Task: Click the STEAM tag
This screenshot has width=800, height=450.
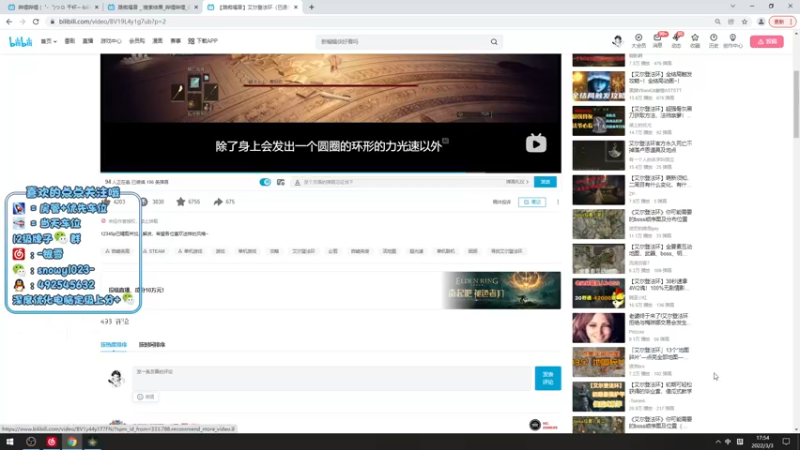Action: coord(154,252)
